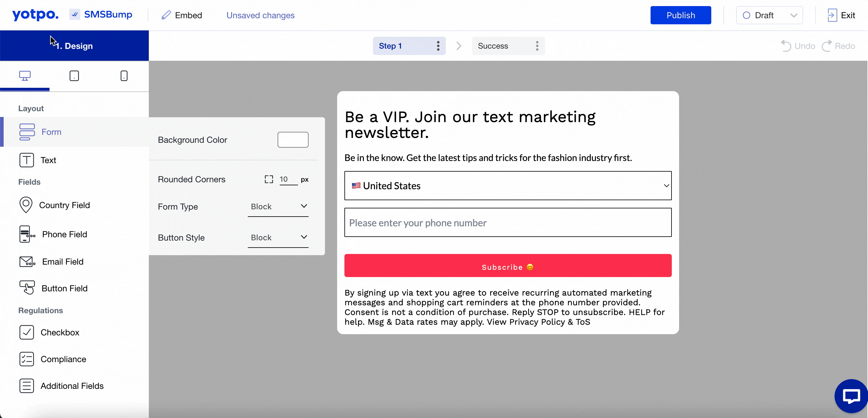The image size is (868, 418).
Task: Select the Country Field pin icon
Action: pyautogui.click(x=26, y=205)
